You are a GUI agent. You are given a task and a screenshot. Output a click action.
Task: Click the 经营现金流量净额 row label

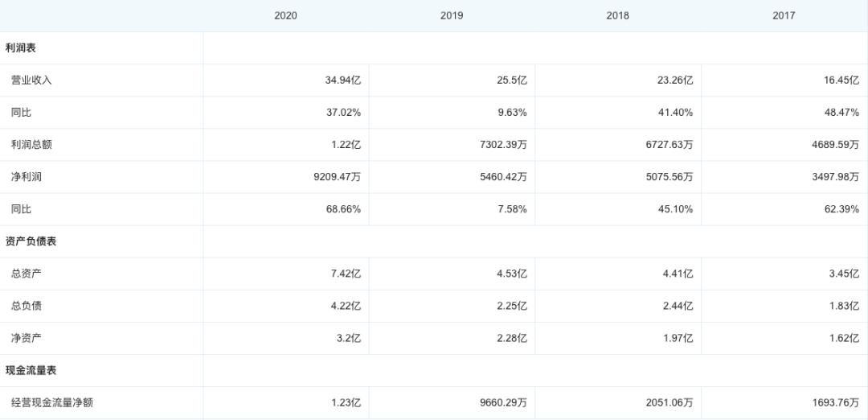52,402
